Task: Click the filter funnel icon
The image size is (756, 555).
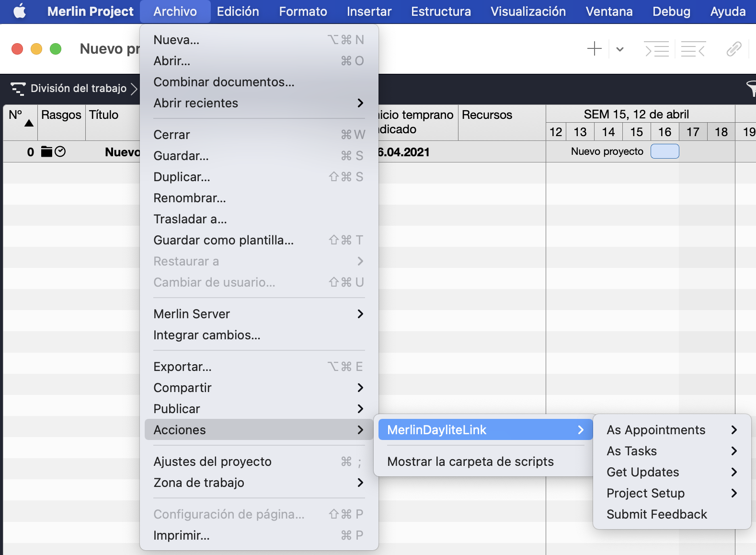Action: pyautogui.click(x=751, y=89)
